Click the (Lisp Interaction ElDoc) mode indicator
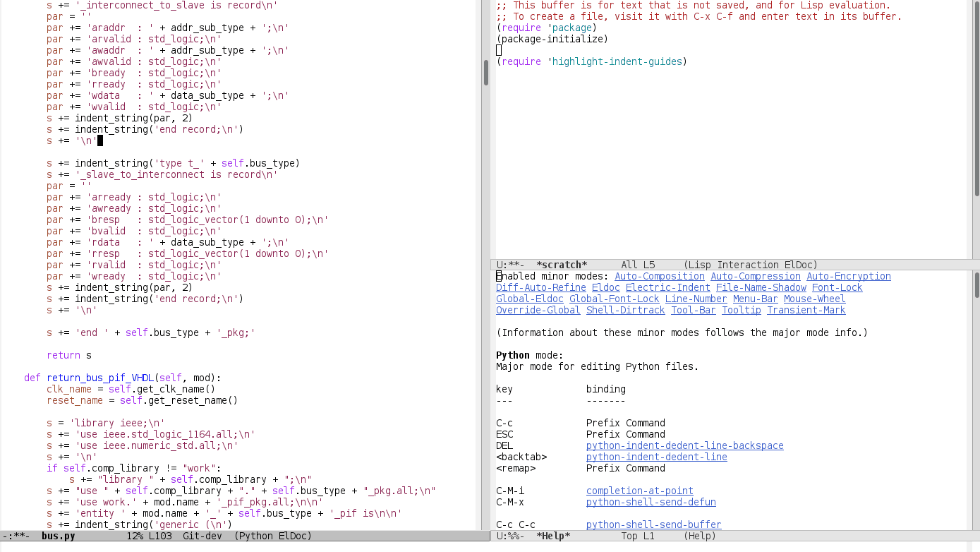Image resolution: width=980 pixels, height=552 pixels. [x=751, y=265]
